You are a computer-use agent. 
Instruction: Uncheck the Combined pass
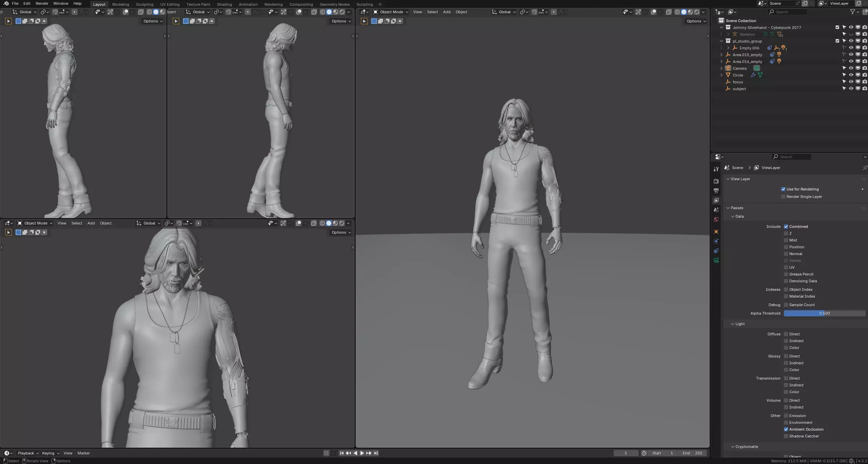tap(786, 227)
